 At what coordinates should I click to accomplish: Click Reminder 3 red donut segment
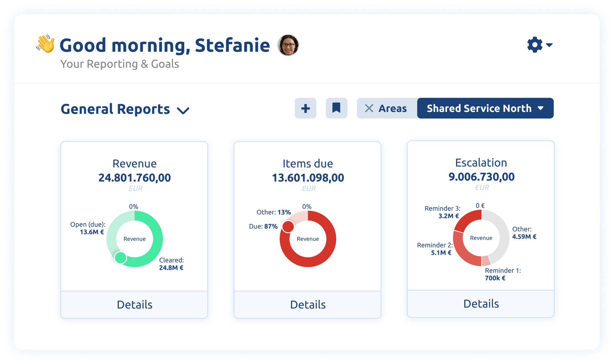[x=468, y=218]
